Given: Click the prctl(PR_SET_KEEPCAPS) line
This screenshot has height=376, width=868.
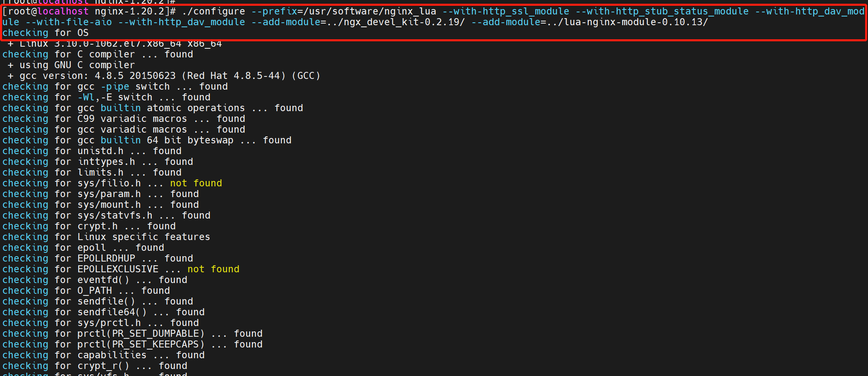Looking at the screenshot, I should pos(132,345).
